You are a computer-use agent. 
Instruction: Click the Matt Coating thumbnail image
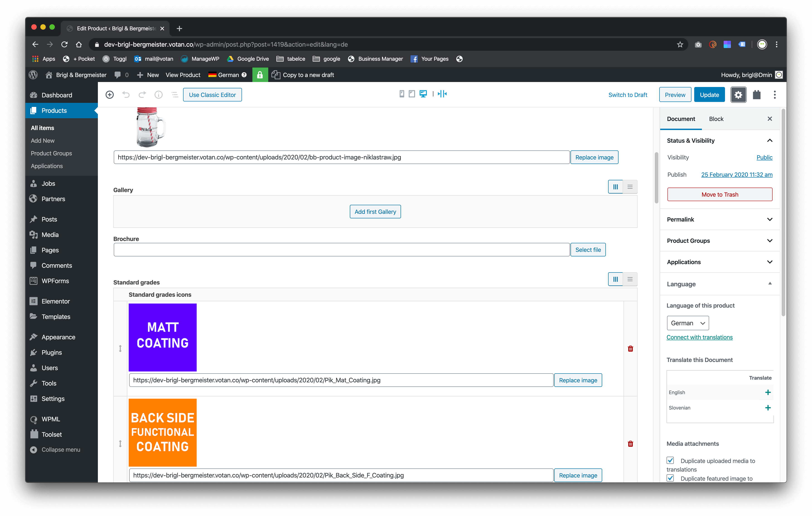162,337
